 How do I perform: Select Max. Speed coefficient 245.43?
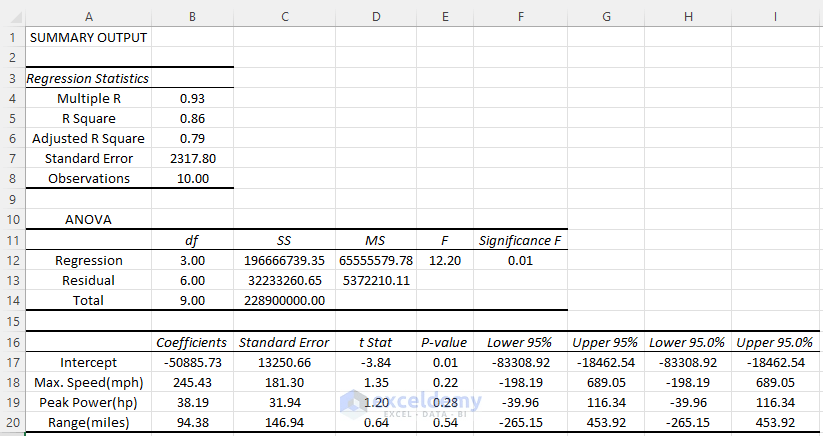(x=193, y=382)
